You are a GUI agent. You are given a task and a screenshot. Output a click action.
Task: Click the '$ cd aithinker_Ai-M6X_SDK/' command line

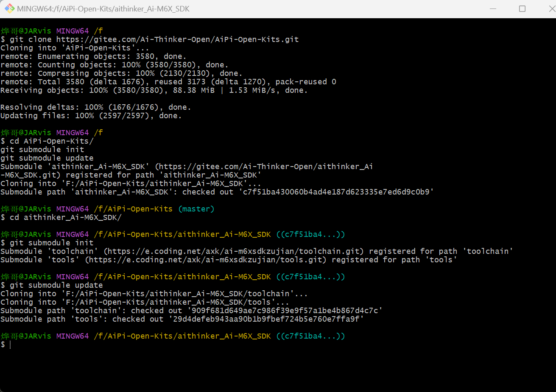coord(61,217)
